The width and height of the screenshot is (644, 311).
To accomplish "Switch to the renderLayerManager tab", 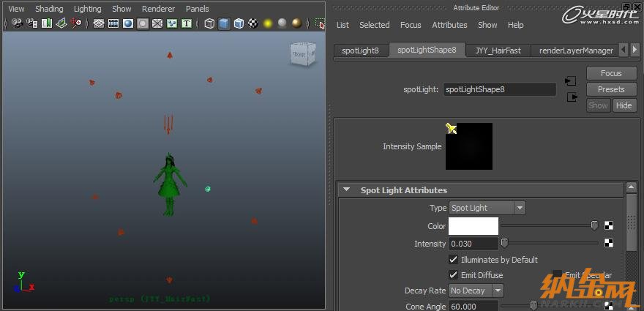I will coord(576,50).
